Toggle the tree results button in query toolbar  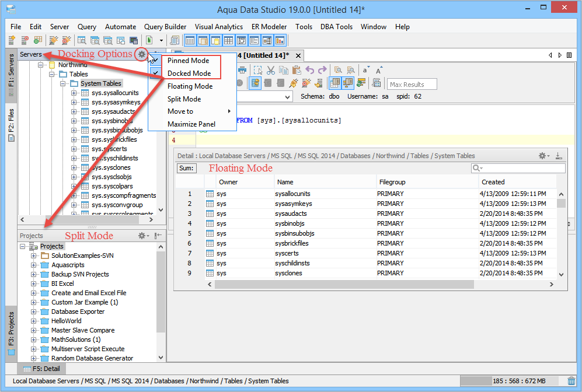coord(348,83)
